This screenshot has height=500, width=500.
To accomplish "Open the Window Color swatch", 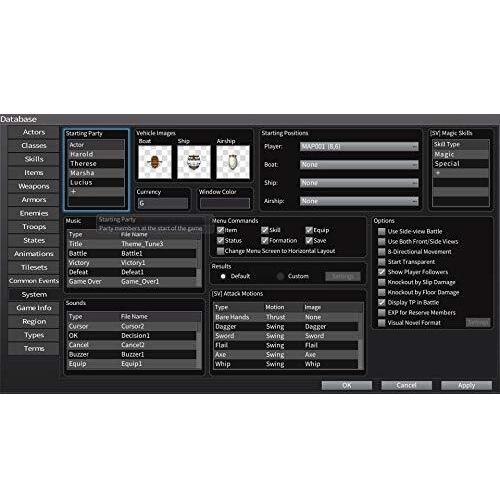I will click(x=225, y=203).
